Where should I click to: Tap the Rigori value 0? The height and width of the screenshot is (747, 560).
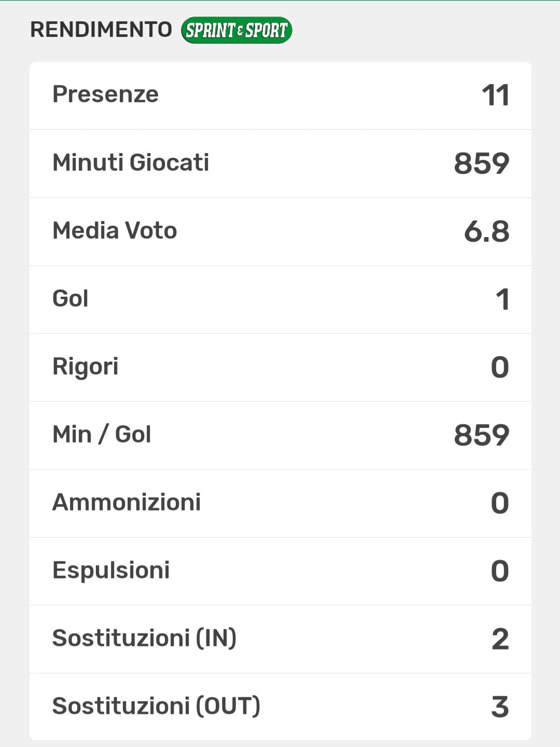(x=500, y=367)
